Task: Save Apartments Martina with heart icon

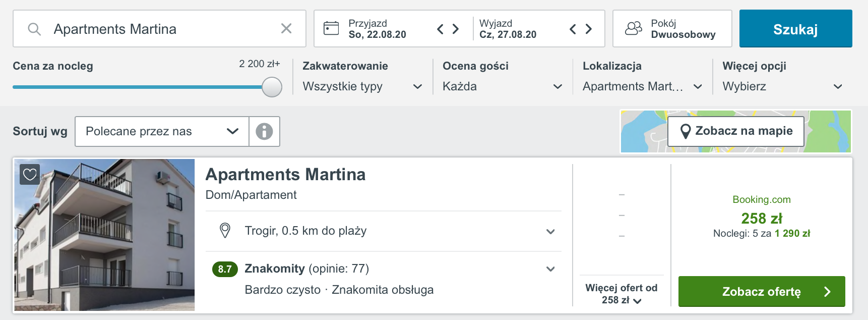Action: point(30,175)
